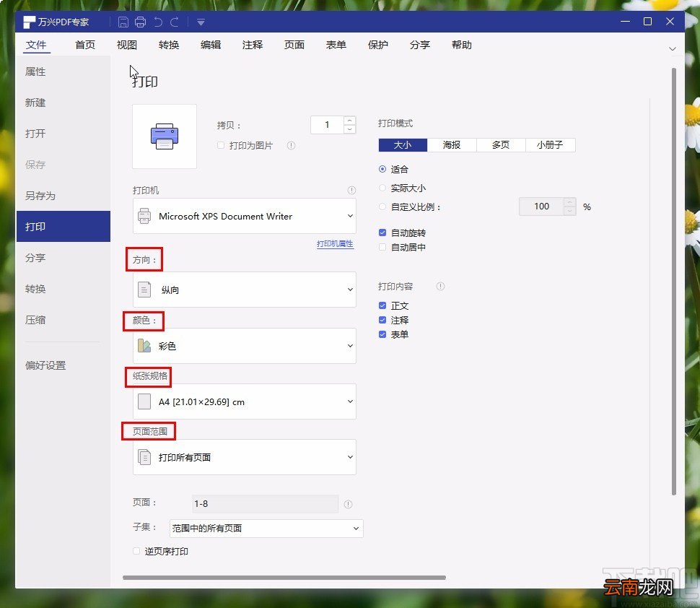Open the 打印所有页面 page range dropdown
The width and height of the screenshot is (700, 608).
(244, 457)
